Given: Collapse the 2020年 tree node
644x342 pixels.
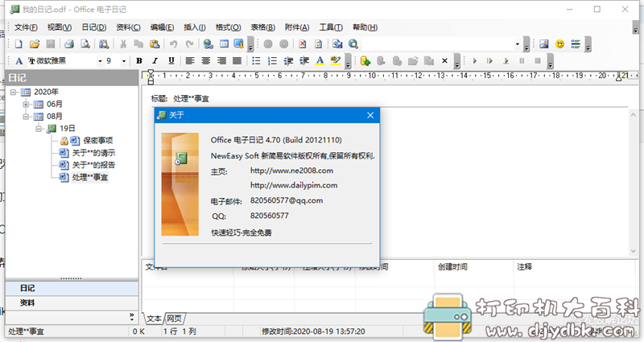Looking at the screenshot, I should (x=14, y=92).
